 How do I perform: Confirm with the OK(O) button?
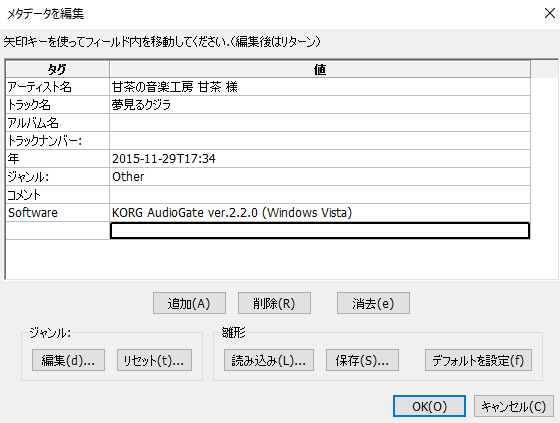coord(429,406)
